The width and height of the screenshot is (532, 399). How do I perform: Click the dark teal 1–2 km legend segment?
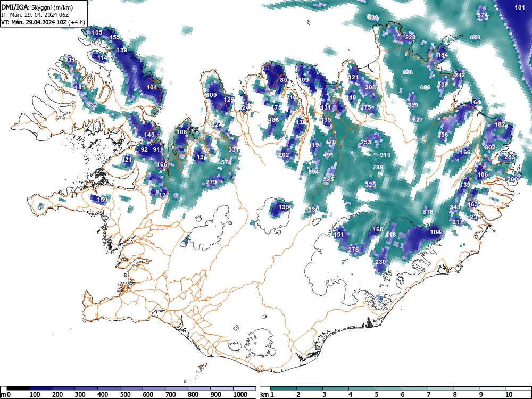click(284, 388)
